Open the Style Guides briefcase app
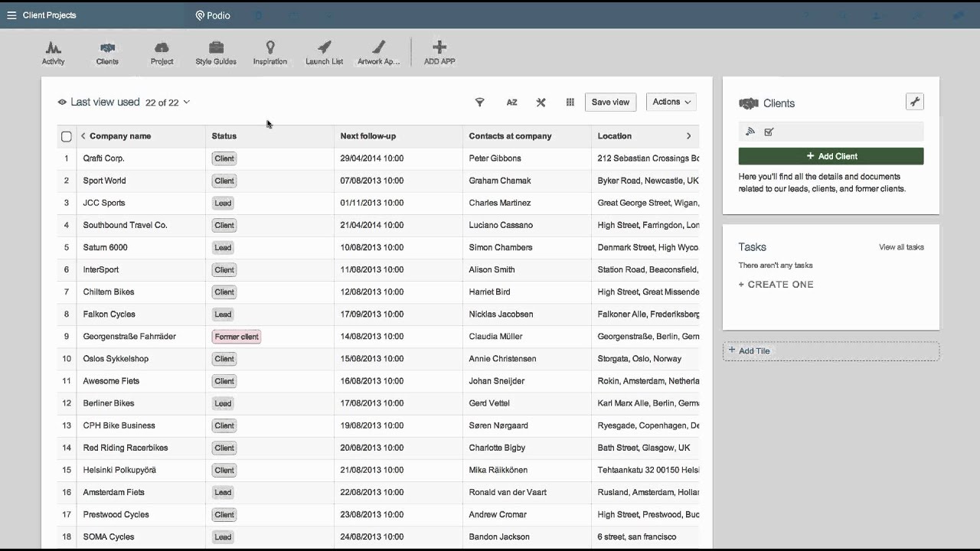980x551 pixels. [x=216, y=53]
